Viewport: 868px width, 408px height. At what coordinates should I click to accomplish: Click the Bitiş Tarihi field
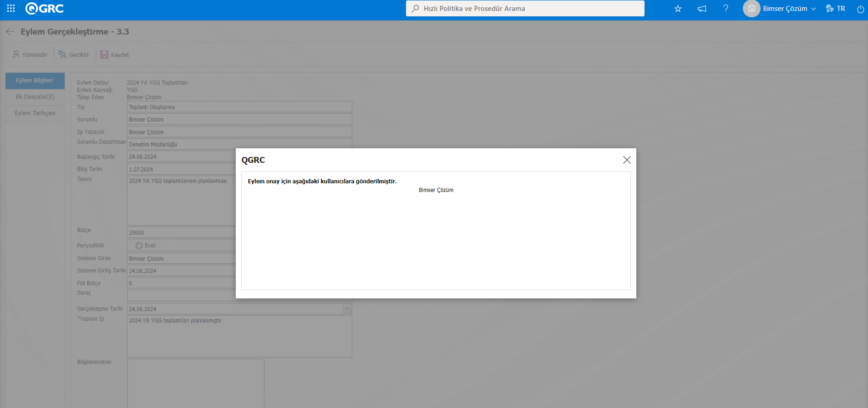click(x=181, y=169)
